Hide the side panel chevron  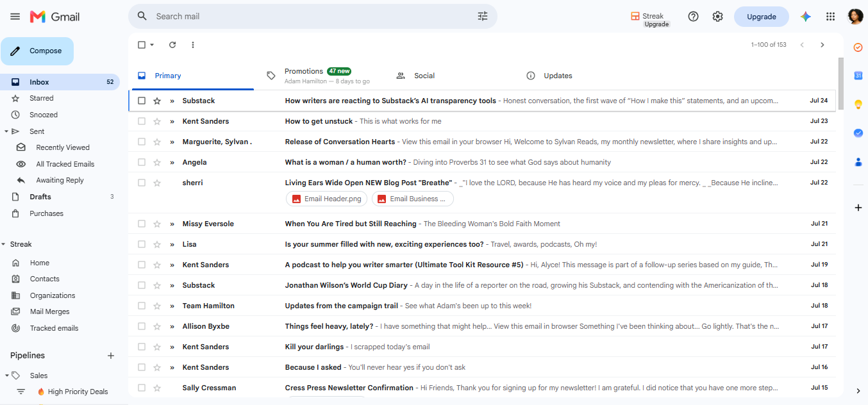(858, 391)
